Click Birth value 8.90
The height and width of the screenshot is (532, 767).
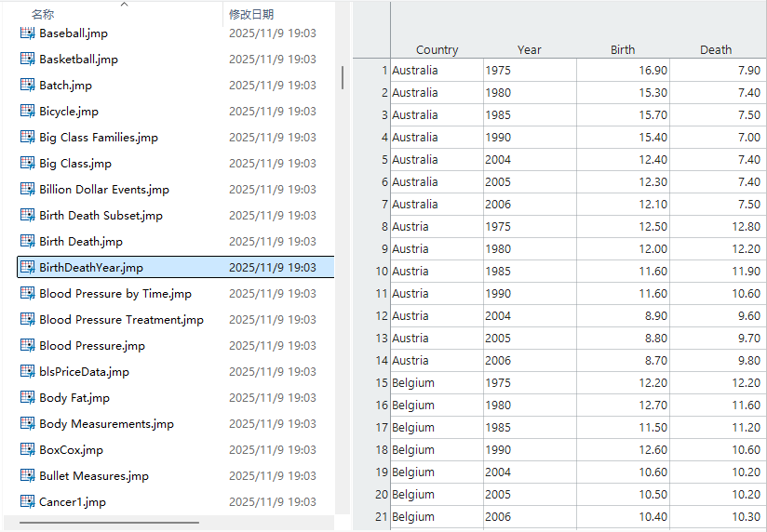624,316
